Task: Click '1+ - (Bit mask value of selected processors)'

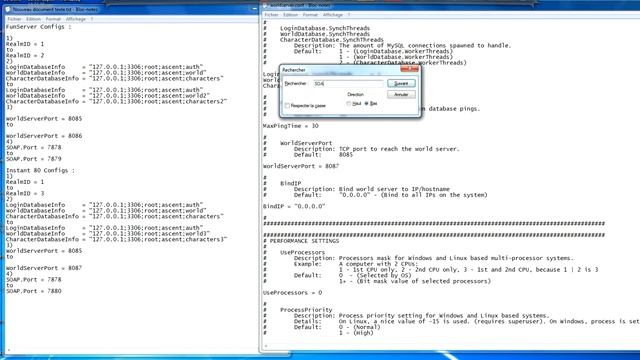Action: pyautogui.click(x=415, y=281)
